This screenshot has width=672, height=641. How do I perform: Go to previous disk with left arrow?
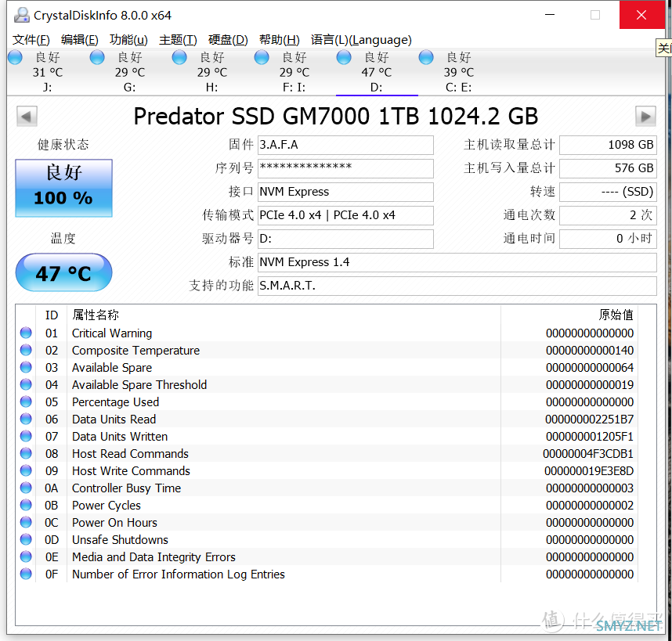pos(27,116)
